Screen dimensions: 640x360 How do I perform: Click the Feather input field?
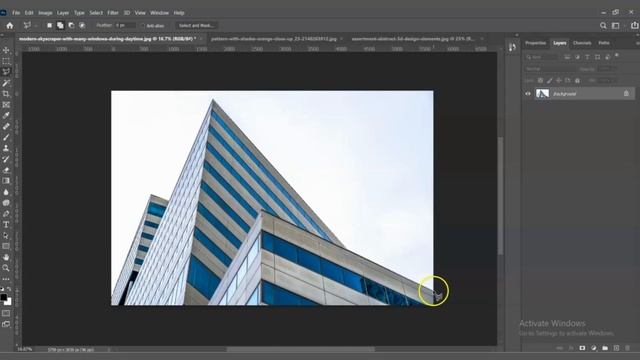[x=125, y=25]
